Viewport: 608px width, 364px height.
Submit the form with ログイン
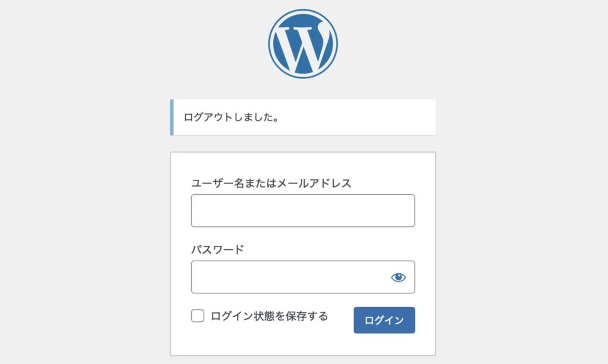pos(384,321)
